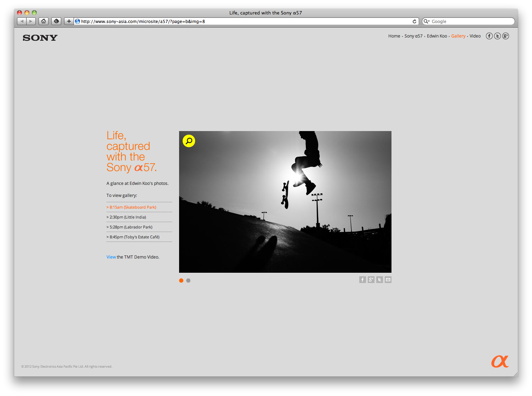Click the yellow minimize window button
Image resolution: width=532 pixels, height=396 pixels.
click(x=27, y=13)
